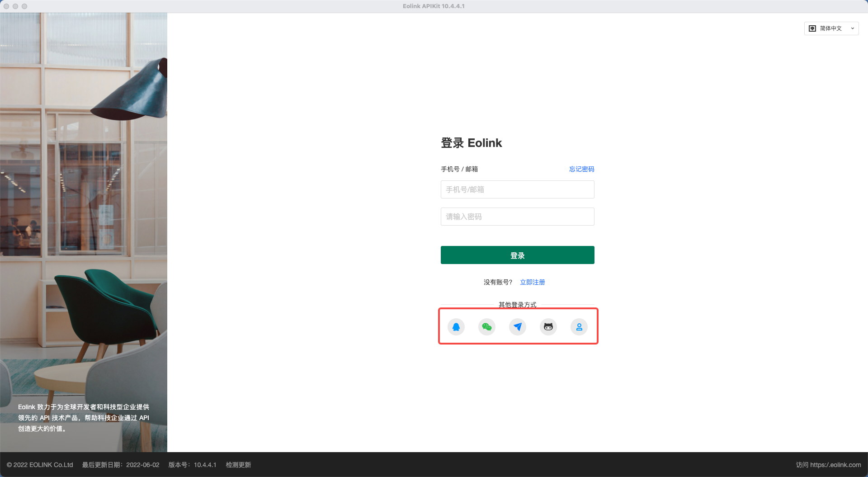Click the green 登录 button
The width and height of the screenshot is (868, 477).
pos(518,255)
